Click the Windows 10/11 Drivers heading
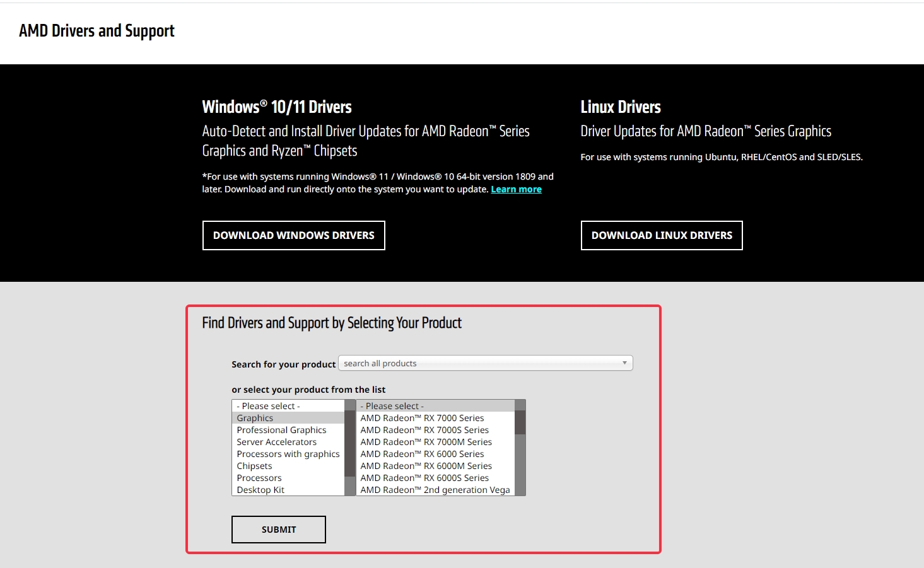Image resolution: width=924 pixels, height=568 pixels. tap(277, 107)
